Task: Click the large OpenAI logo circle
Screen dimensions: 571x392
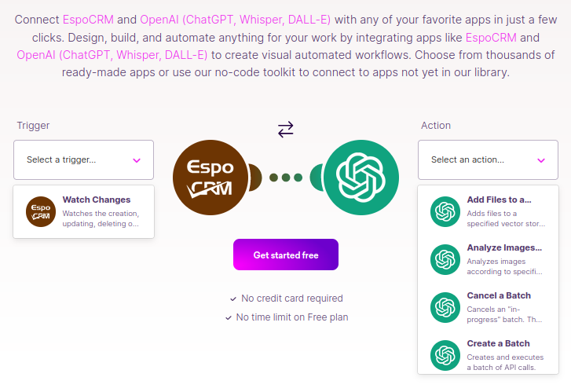Action: click(361, 178)
